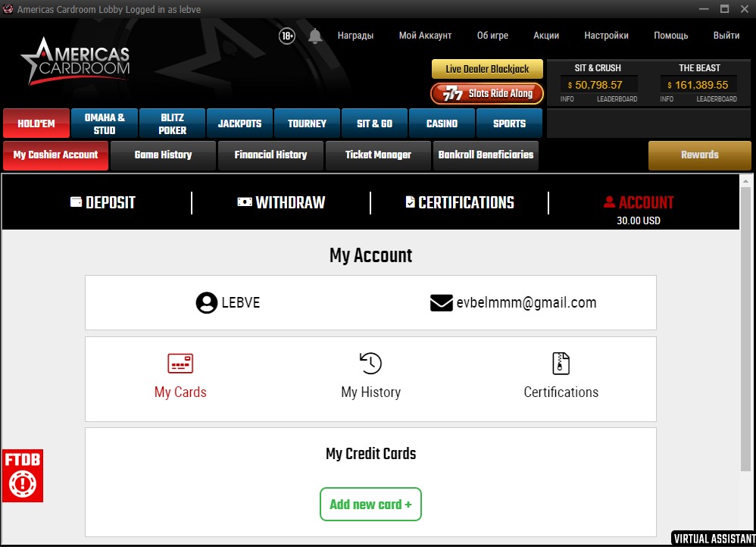Open the Награды menu
Screen dimensions: 756x547
[x=355, y=35]
